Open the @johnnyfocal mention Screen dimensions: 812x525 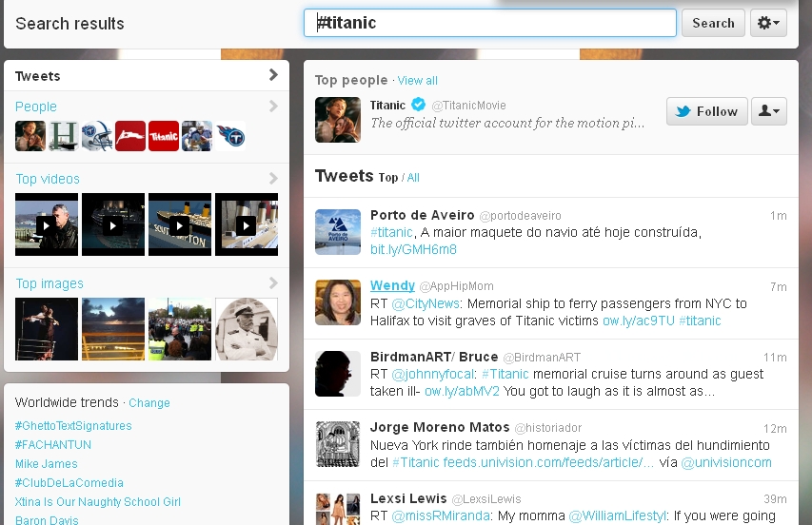(433, 375)
